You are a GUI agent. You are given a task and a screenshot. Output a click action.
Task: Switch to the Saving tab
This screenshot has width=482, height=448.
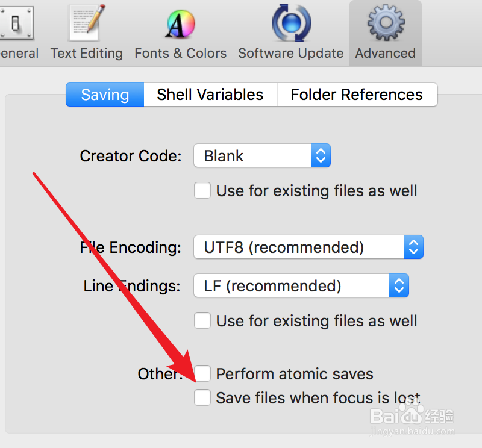[105, 95]
